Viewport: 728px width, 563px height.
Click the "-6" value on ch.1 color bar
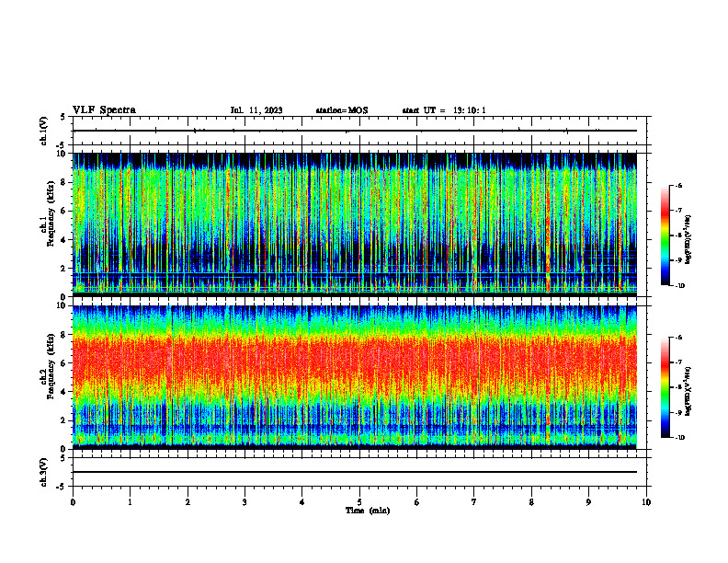tap(678, 185)
